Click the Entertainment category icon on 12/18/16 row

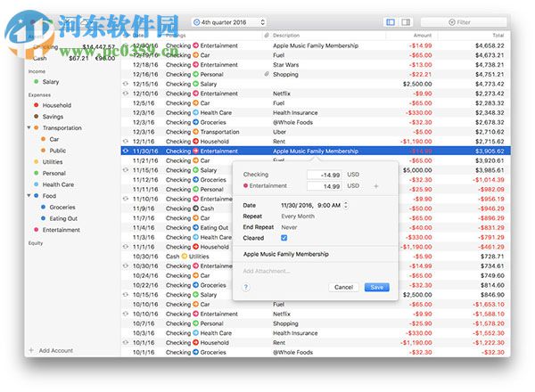(195, 64)
